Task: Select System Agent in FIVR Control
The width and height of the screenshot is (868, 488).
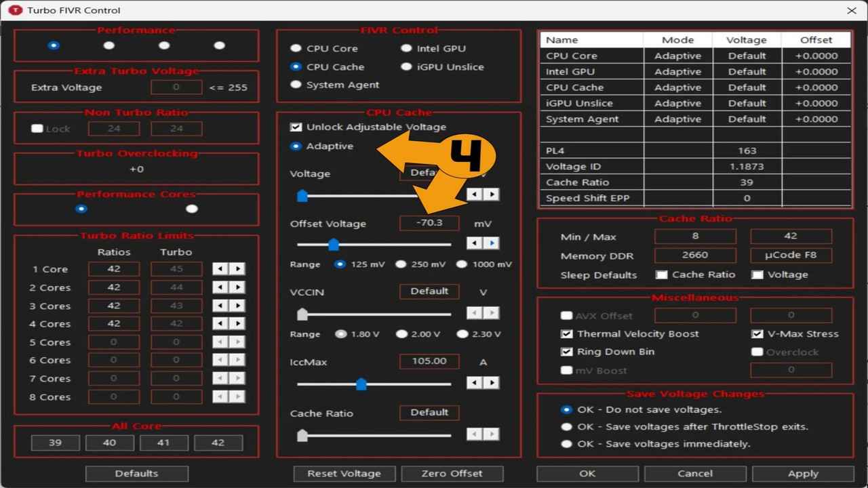Action: pos(296,85)
